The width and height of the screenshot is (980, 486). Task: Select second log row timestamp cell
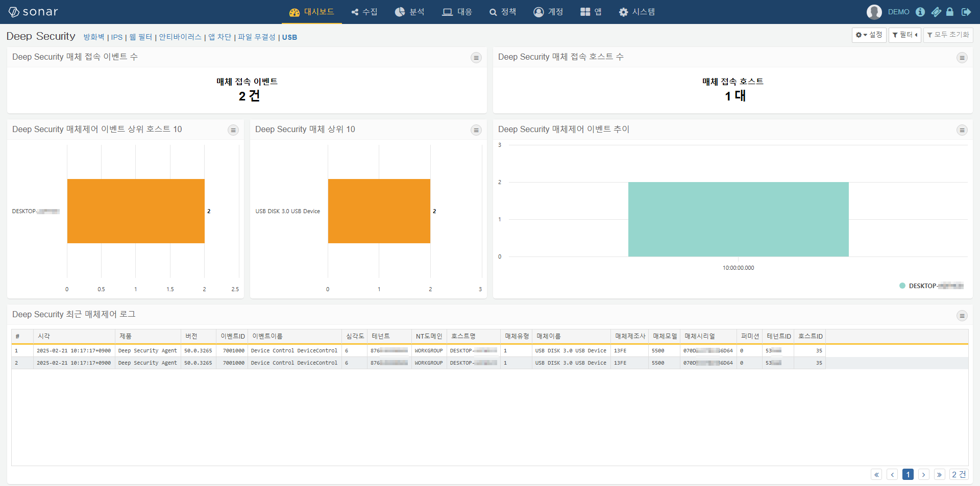coord(73,363)
